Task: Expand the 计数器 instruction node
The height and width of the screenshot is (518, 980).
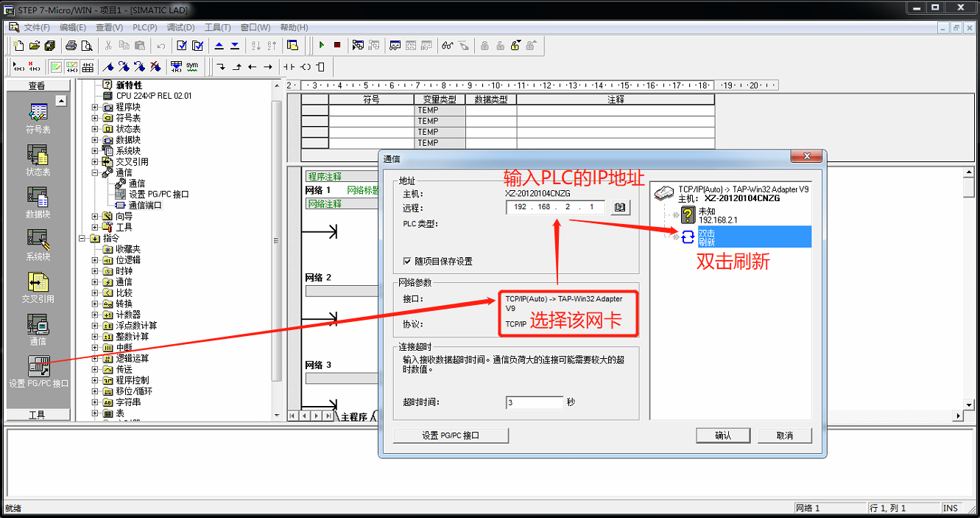Action: (95, 315)
